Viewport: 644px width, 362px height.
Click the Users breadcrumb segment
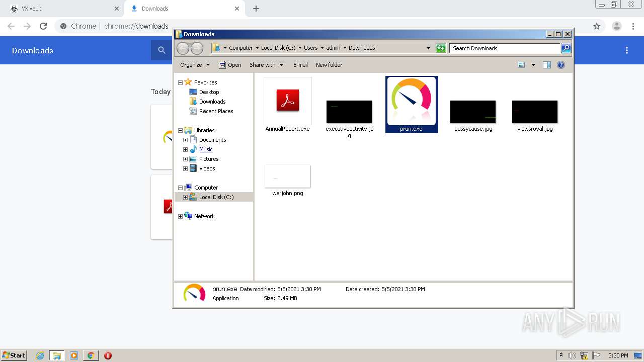[311, 48]
